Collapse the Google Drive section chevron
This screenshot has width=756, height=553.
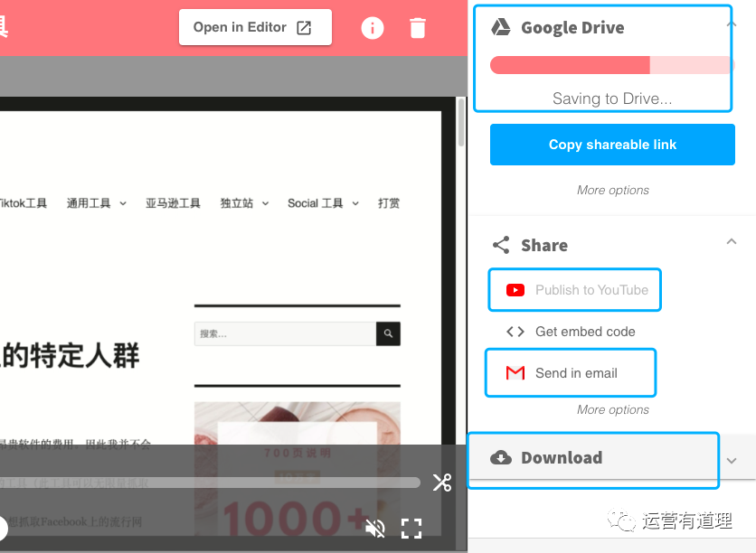(732, 24)
